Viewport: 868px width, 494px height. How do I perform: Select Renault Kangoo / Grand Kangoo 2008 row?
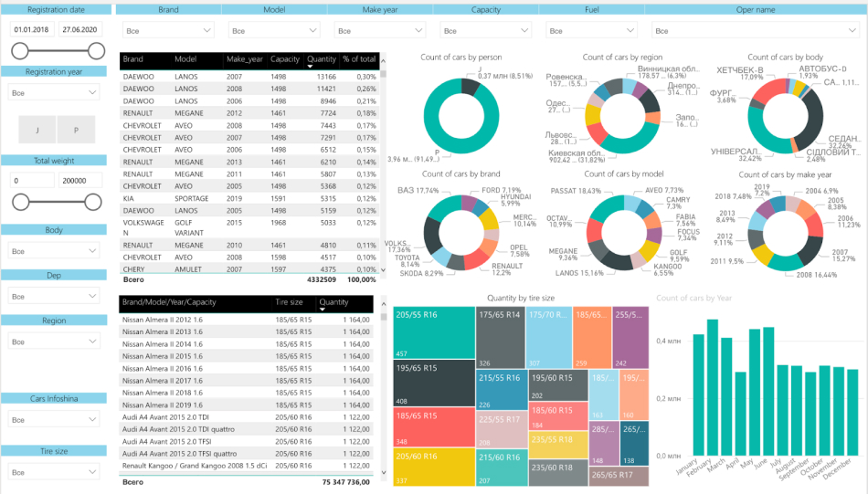[247, 466]
